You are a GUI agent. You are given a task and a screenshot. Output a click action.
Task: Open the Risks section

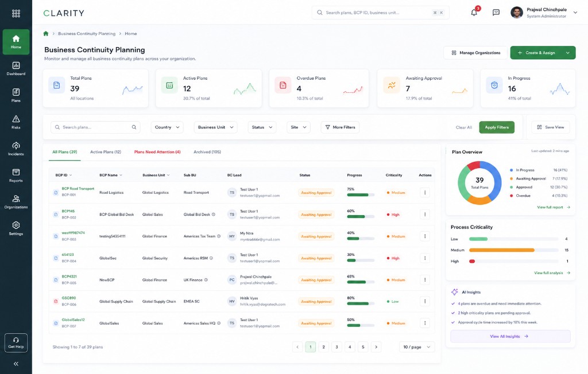click(x=16, y=122)
